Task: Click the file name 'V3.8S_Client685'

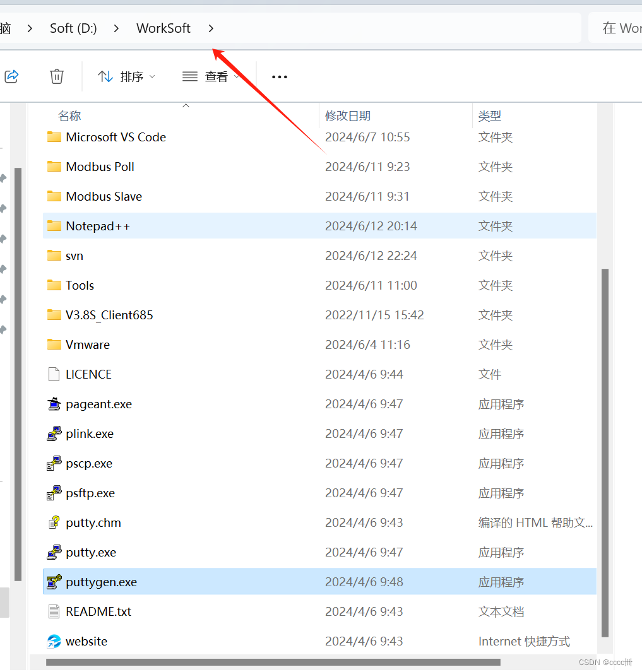Action: [109, 315]
